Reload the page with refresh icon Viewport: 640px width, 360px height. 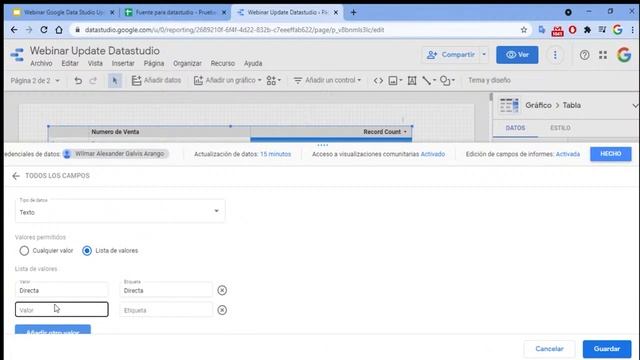point(44,30)
